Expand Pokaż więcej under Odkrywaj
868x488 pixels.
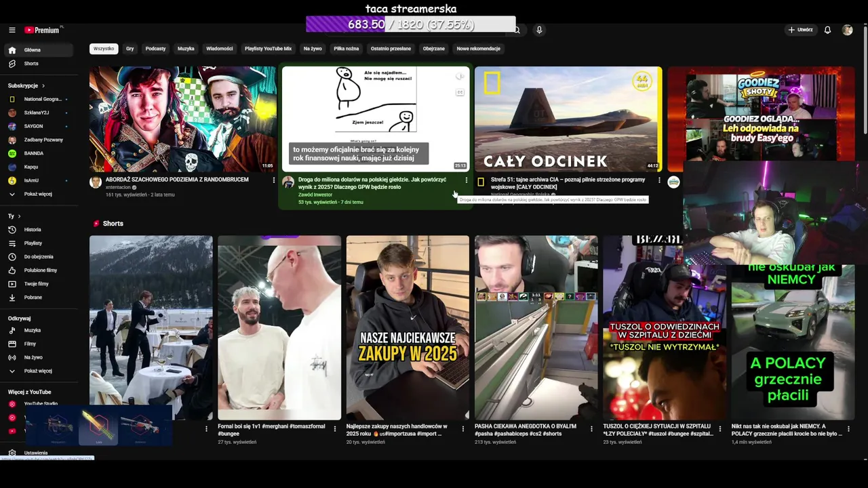point(40,371)
